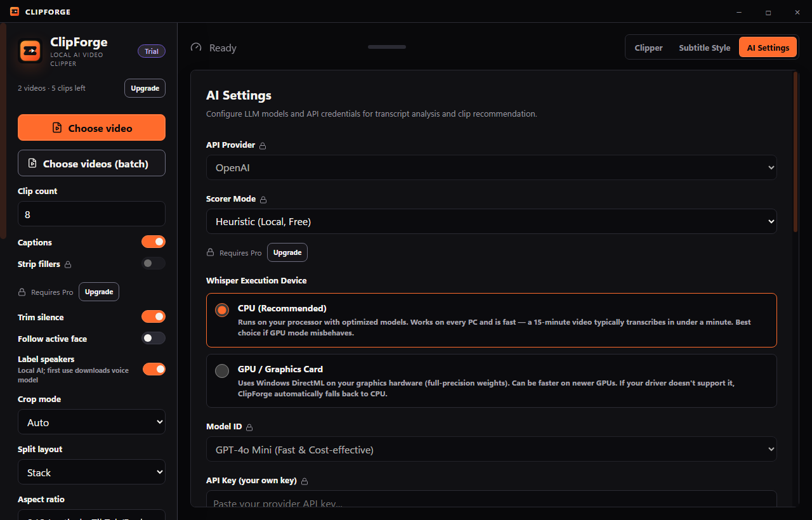Select the CPU (Recommended) radio option
Image resolution: width=812 pixels, height=520 pixels.
(222, 310)
